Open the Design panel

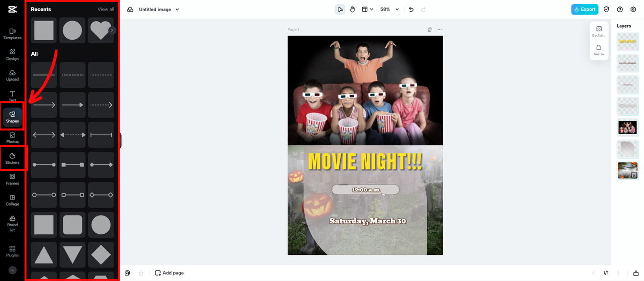click(x=12, y=55)
